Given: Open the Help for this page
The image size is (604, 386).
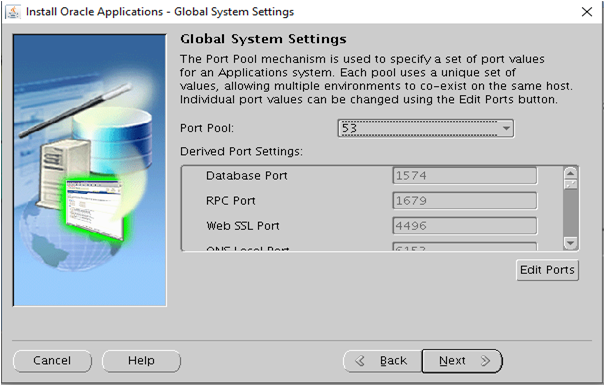Looking at the screenshot, I should [x=141, y=361].
